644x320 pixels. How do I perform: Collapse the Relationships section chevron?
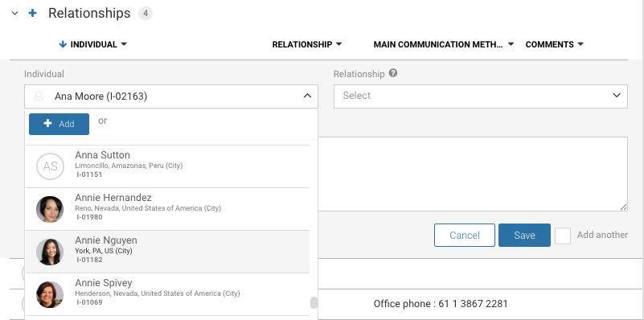click(x=15, y=13)
